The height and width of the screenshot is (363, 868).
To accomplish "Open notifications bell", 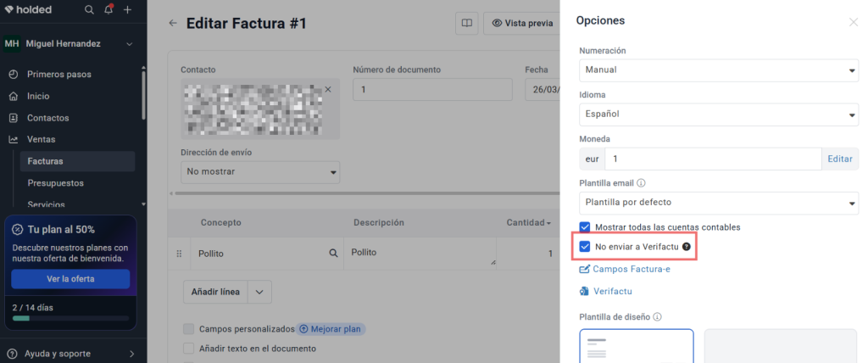I will [x=108, y=9].
